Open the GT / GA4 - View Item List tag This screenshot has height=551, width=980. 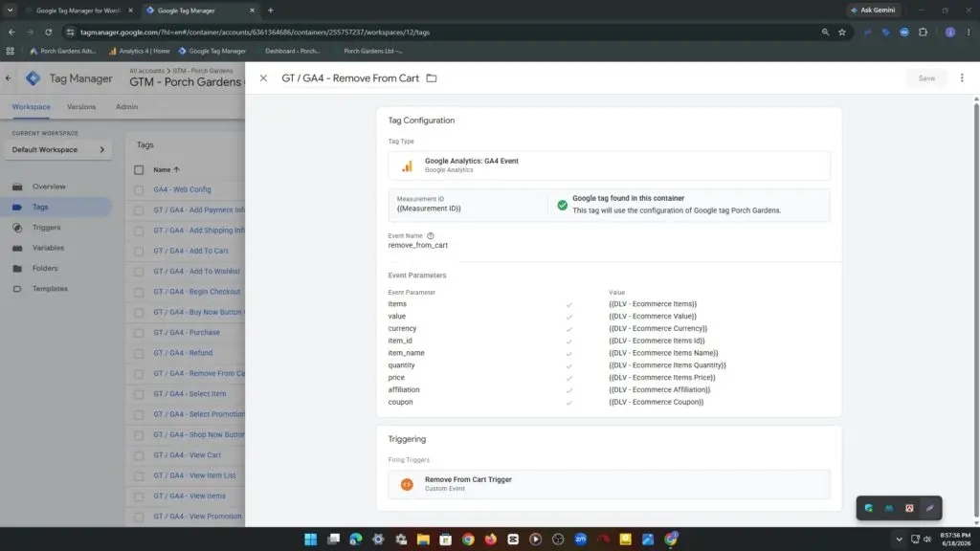click(x=194, y=475)
